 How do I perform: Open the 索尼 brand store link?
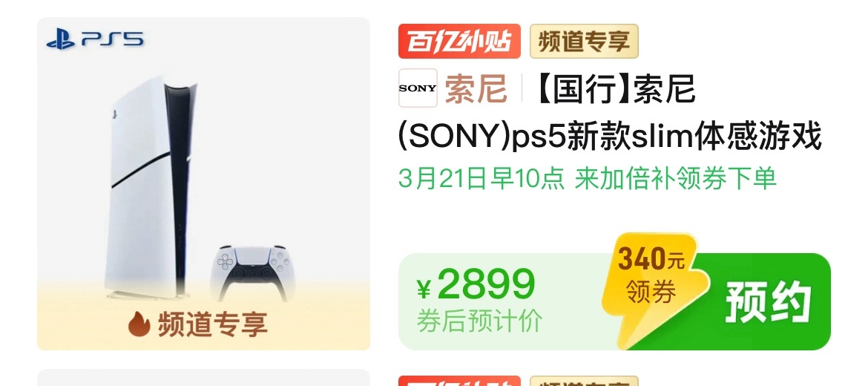(476, 88)
